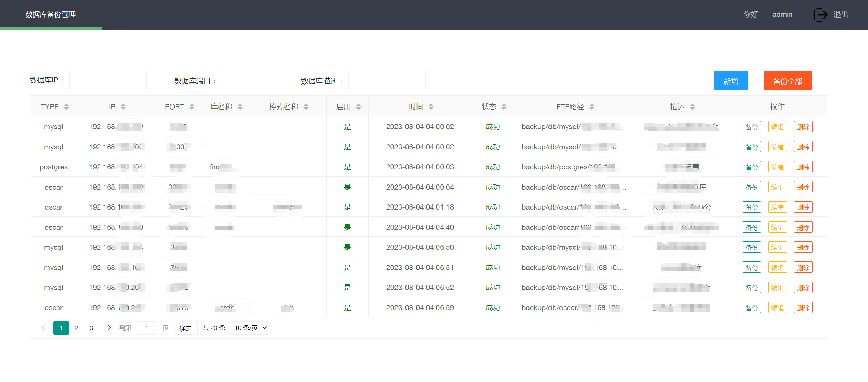Click timestamp 2023-08-04 04:00:03

(x=420, y=167)
